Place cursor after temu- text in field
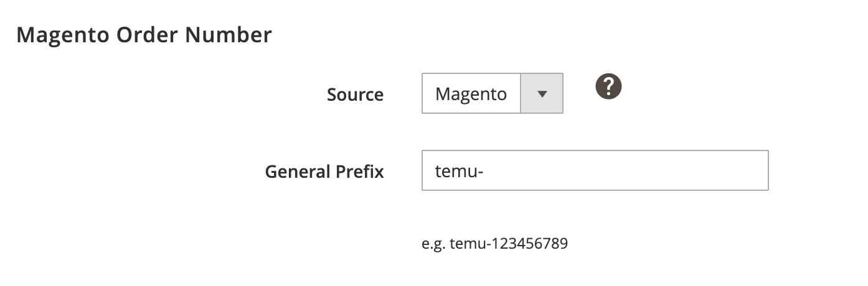The image size is (868, 286). click(x=485, y=170)
